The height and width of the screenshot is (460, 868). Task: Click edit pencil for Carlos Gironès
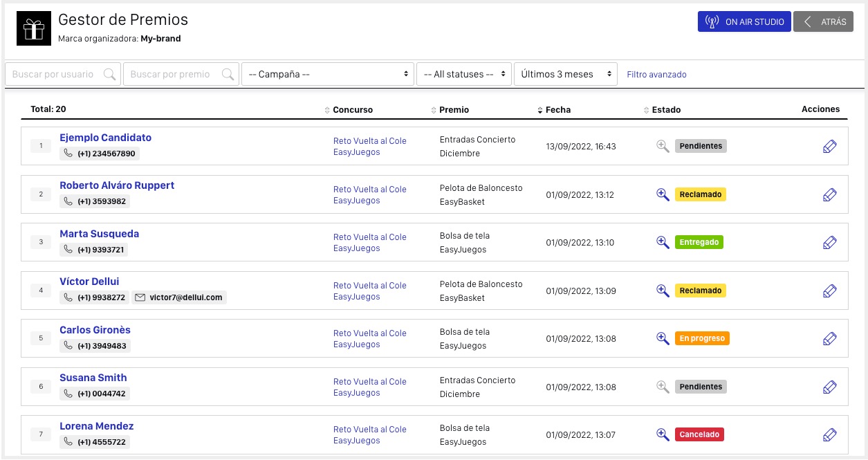830,339
